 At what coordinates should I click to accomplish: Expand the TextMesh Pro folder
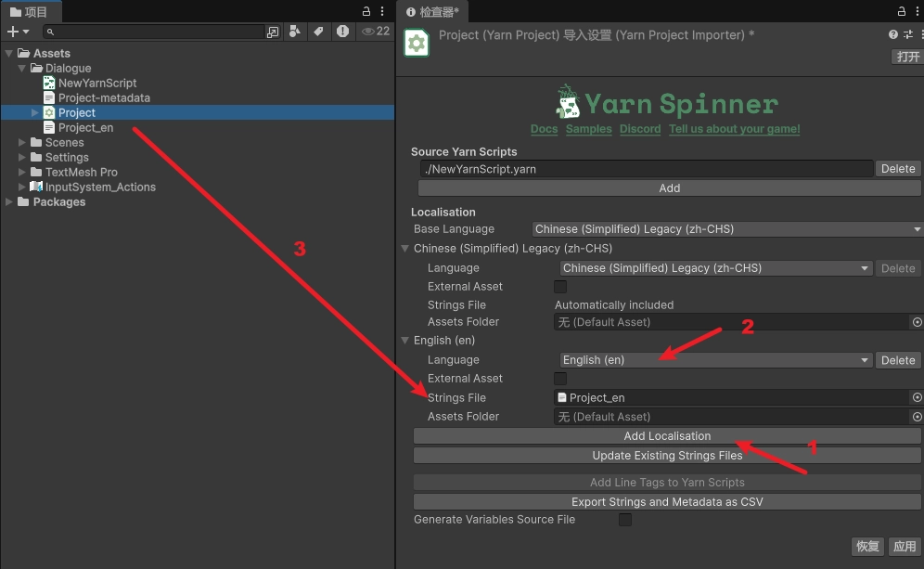22,172
